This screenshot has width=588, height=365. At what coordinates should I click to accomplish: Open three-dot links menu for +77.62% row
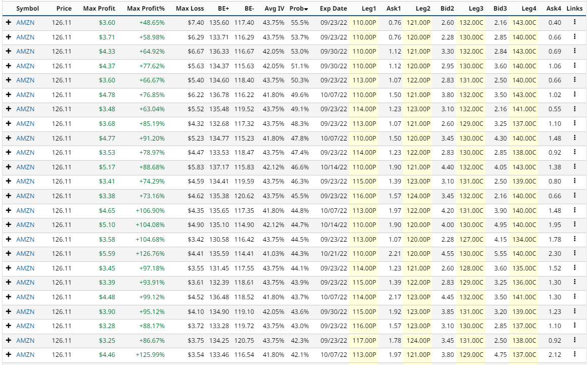click(574, 66)
